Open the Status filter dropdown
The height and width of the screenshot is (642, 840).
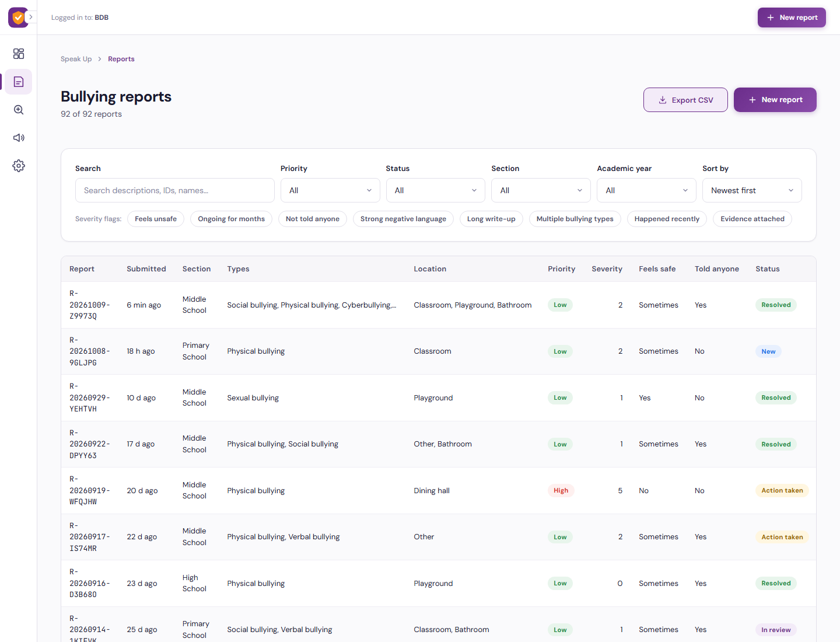point(436,190)
